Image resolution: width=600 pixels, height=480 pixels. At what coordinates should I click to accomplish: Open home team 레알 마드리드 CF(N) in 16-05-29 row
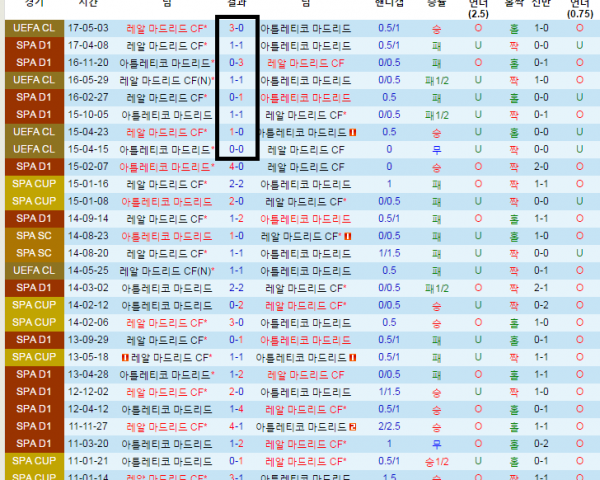point(166,80)
